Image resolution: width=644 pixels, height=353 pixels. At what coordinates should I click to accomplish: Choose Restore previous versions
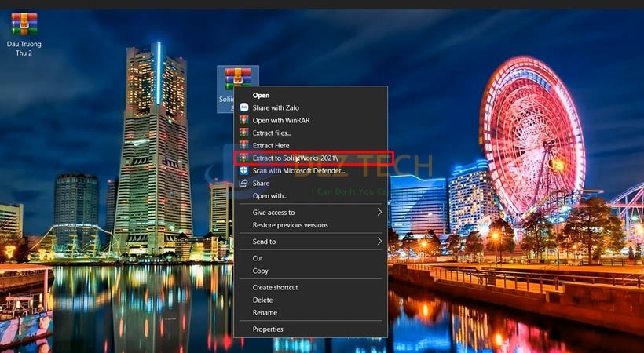point(290,225)
